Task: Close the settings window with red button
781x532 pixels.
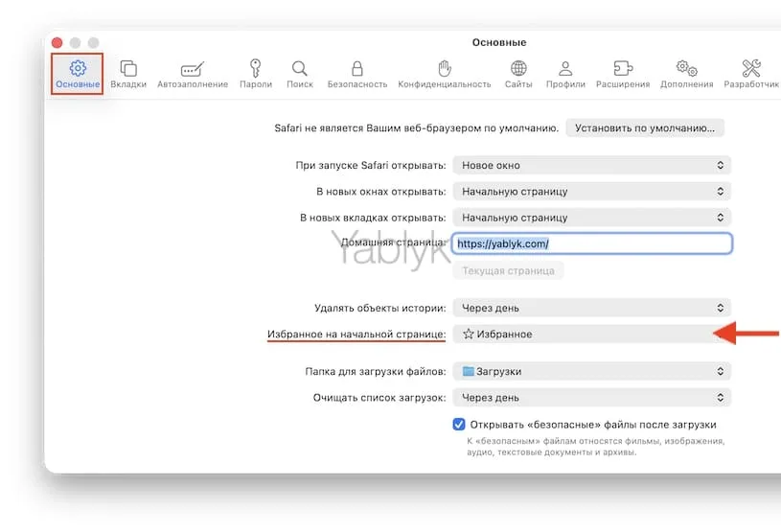Action: coord(57,43)
